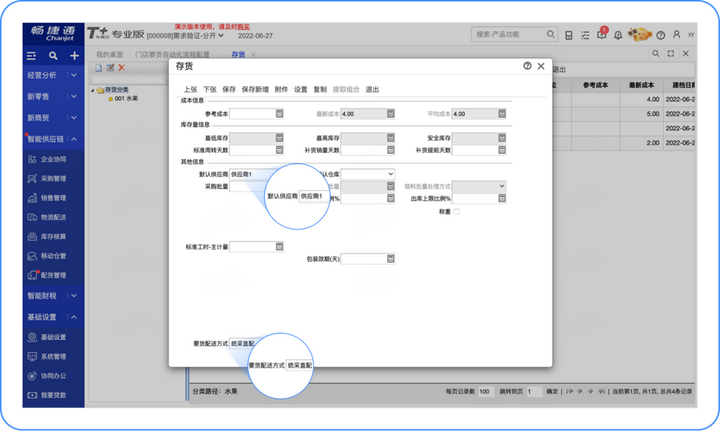Click the edit icon above the category tree

[x=110, y=68]
